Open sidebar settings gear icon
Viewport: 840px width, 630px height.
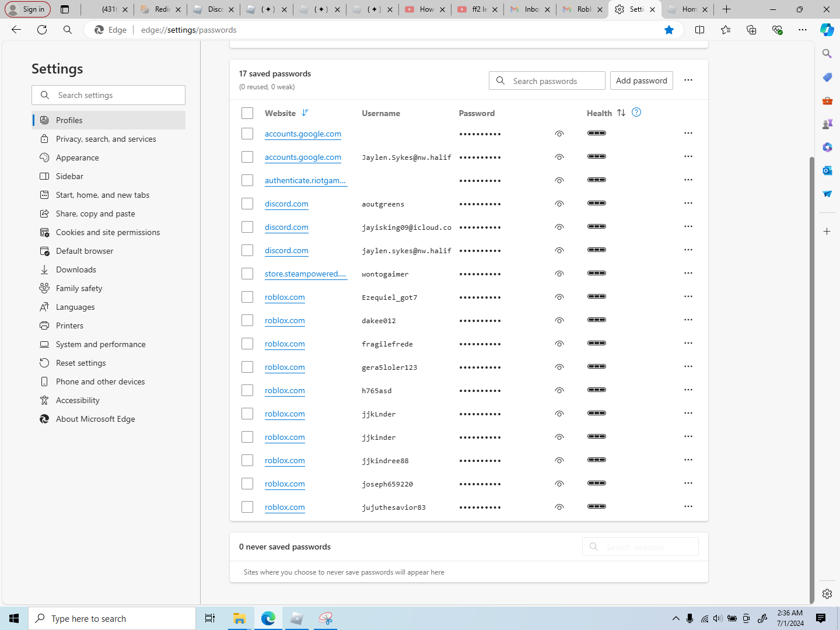coord(827,594)
